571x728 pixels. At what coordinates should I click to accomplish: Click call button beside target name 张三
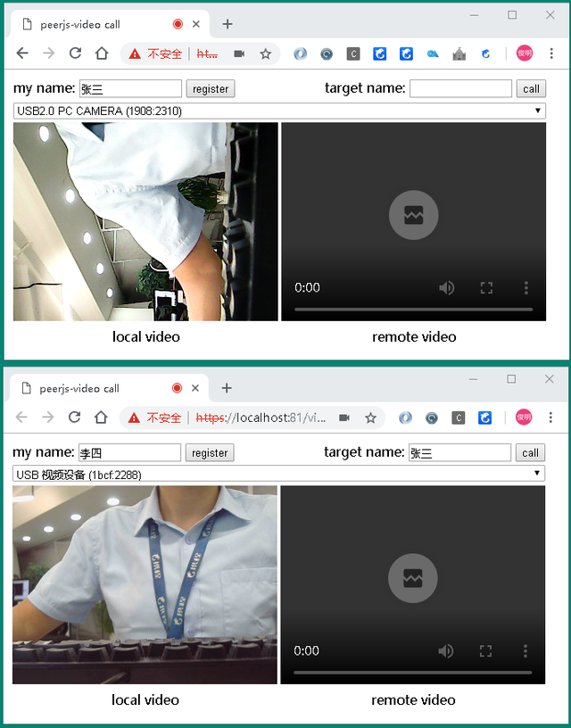(530, 452)
